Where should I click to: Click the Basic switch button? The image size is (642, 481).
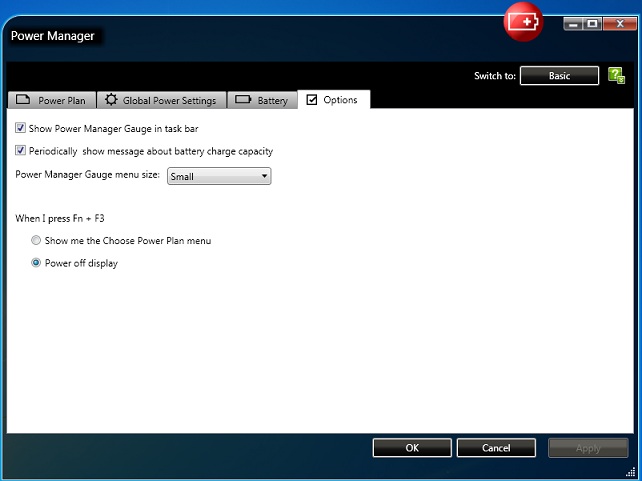pos(559,76)
